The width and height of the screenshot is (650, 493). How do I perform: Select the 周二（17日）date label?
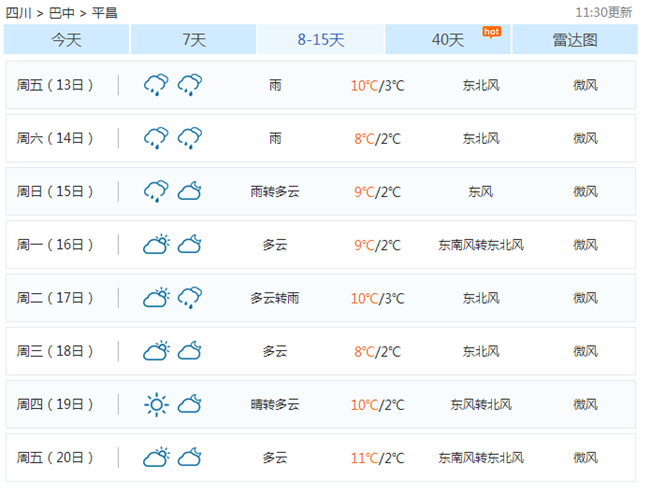tap(55, 298)
